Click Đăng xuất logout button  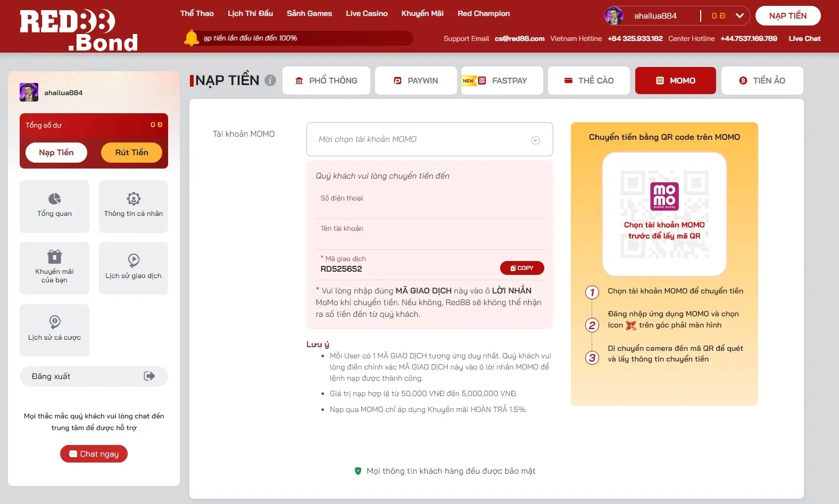tap(94, 376)
